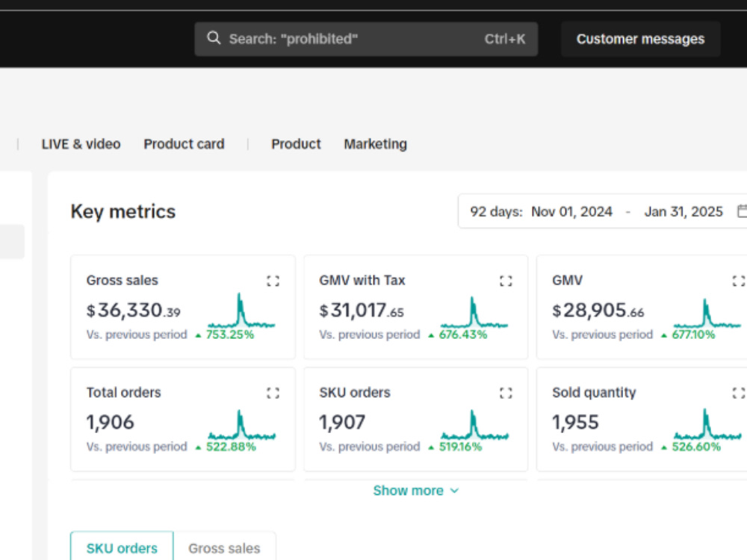Select the Gross sales chart tab
This screenshot has height=560, width=747.
[x=224, y=547]
